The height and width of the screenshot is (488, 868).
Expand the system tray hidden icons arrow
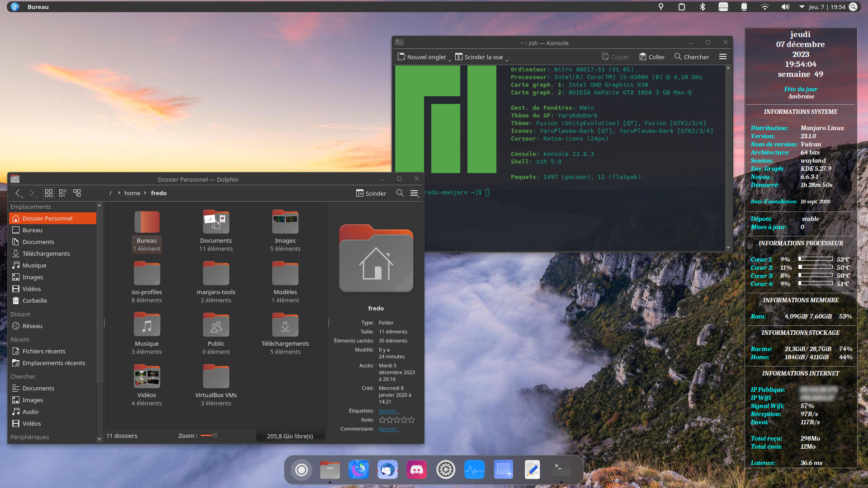click(x=802, y=7)
